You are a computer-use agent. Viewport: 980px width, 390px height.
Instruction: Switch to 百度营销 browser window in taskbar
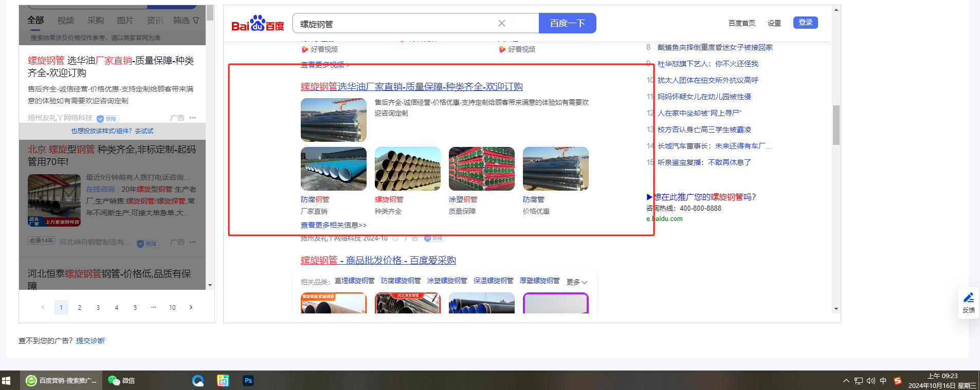coord(61,381)
